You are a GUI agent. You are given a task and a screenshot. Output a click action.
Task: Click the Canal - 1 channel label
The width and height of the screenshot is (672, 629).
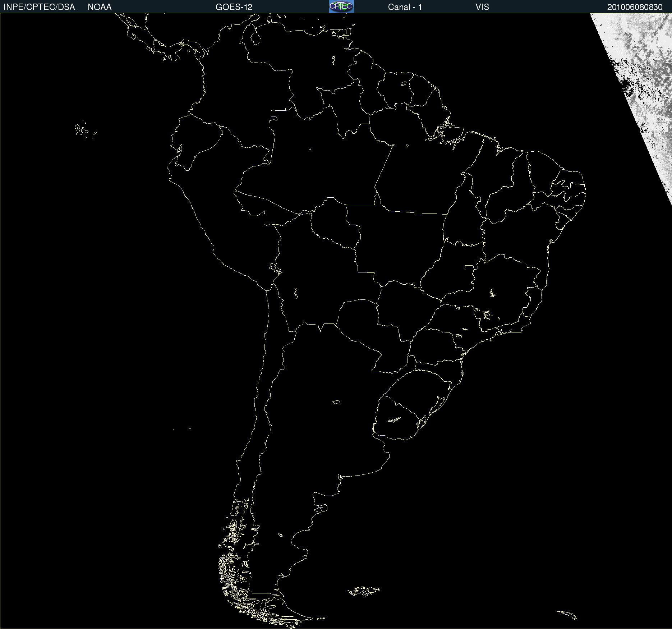(405, 7)
